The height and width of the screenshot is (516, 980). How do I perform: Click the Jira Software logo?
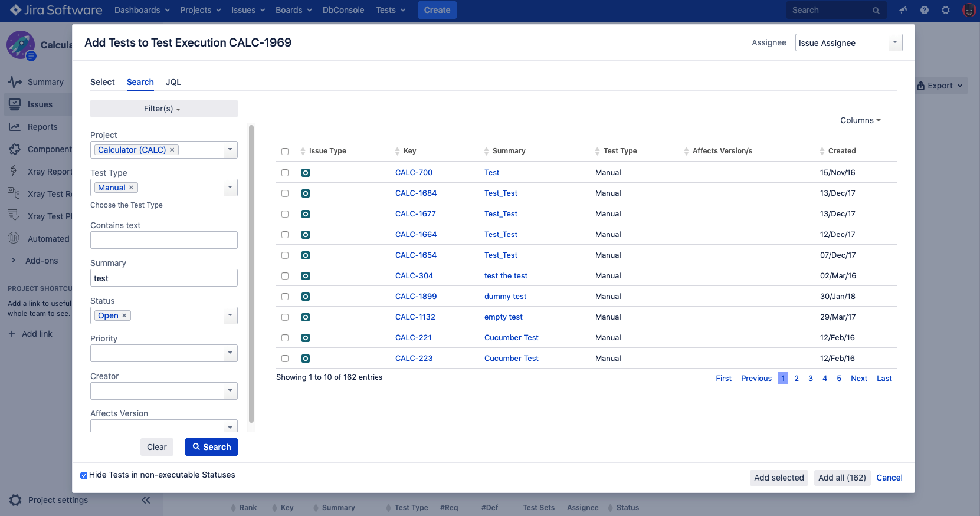(x=56, y=10)
